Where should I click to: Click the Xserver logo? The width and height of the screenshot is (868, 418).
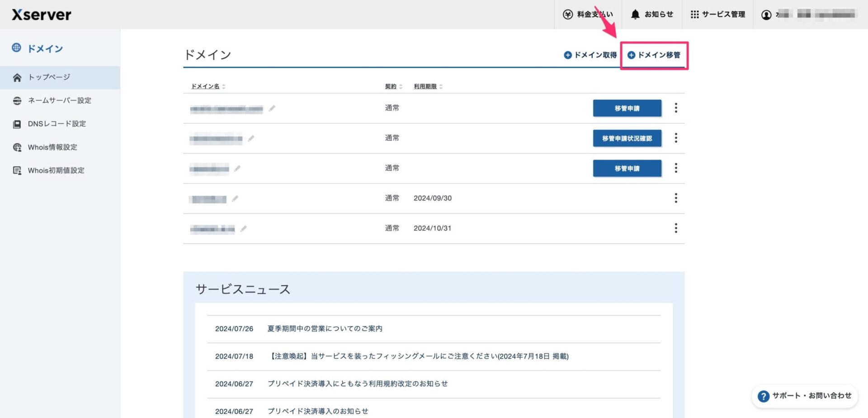(x=41, y=14)
